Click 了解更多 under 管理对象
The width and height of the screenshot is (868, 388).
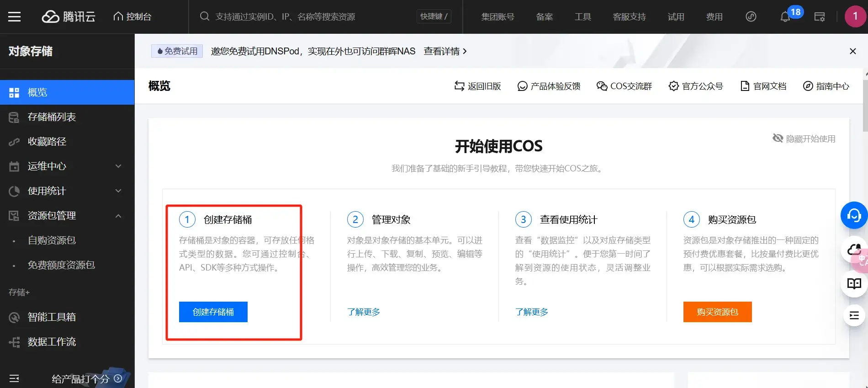pos(364,312)
